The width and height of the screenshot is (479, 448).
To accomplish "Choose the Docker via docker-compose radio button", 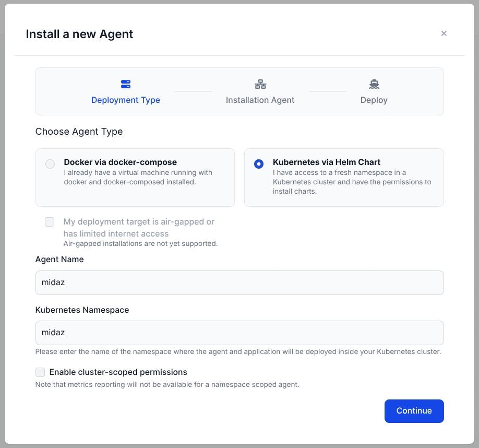I will click(50, 164).
